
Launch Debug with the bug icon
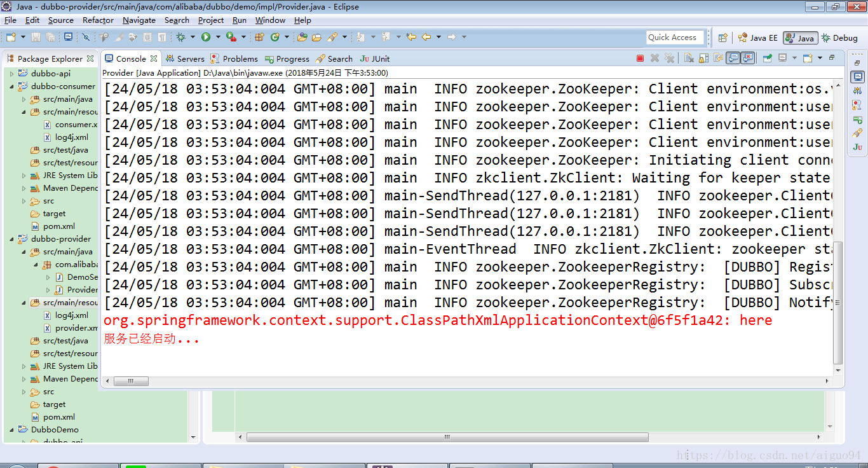(x=180, y=38)
